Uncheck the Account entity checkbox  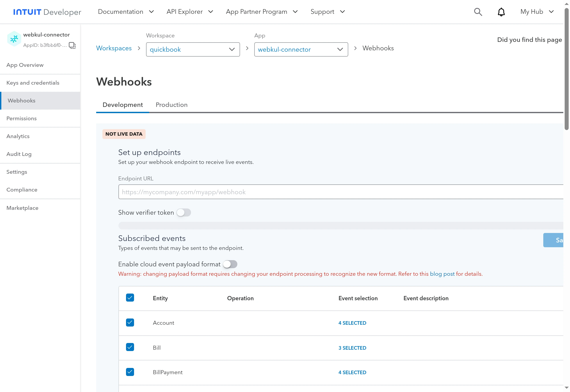130,323
